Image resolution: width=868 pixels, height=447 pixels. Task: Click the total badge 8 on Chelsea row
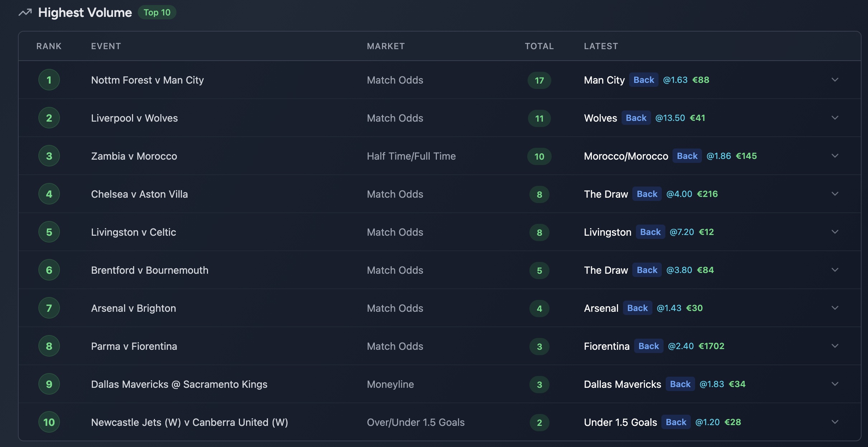point(539,194)
